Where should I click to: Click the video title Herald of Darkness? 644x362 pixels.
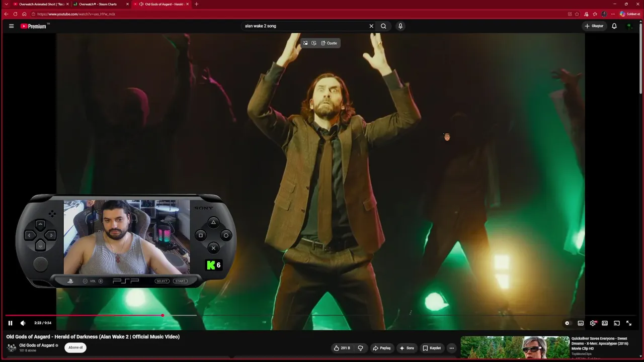click(x=93, y=337)
